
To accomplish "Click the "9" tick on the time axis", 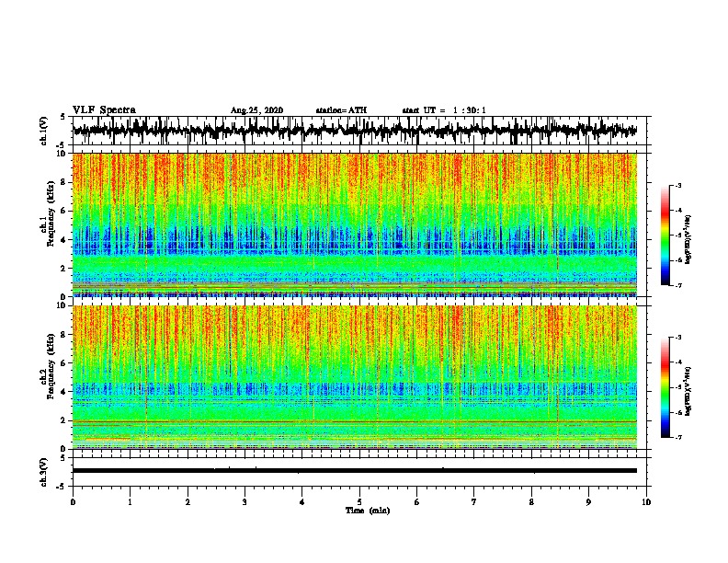I will (588, 501).
